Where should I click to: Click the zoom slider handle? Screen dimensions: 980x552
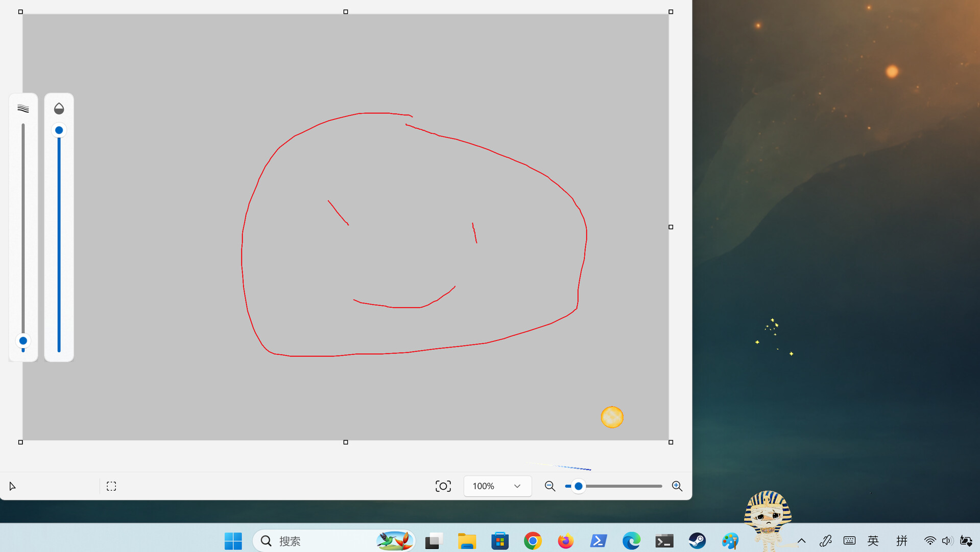(x=579, y=486)
